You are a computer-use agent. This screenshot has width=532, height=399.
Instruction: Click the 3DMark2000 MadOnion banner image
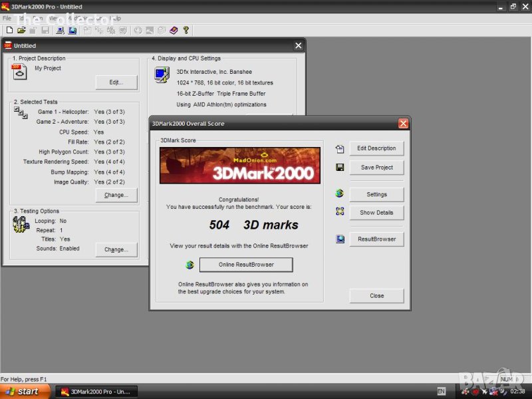239,166
